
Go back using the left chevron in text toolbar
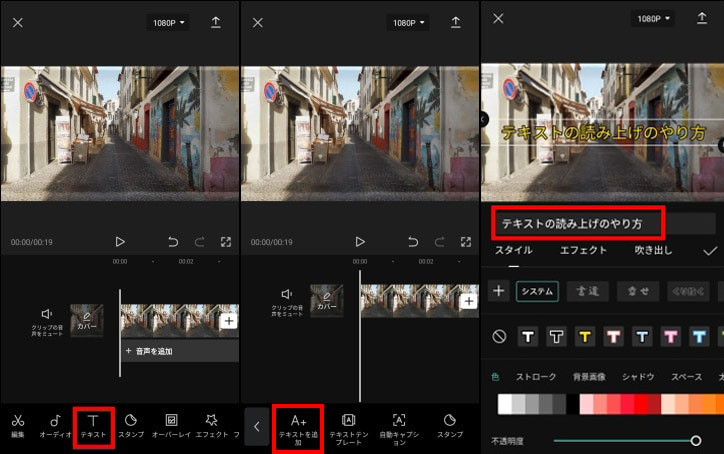[256, 426]
